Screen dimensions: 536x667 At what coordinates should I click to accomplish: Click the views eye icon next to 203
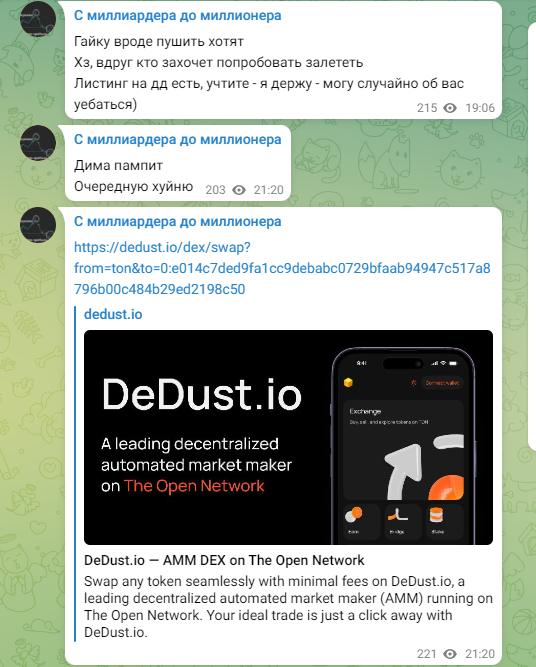tap(239, 190)
